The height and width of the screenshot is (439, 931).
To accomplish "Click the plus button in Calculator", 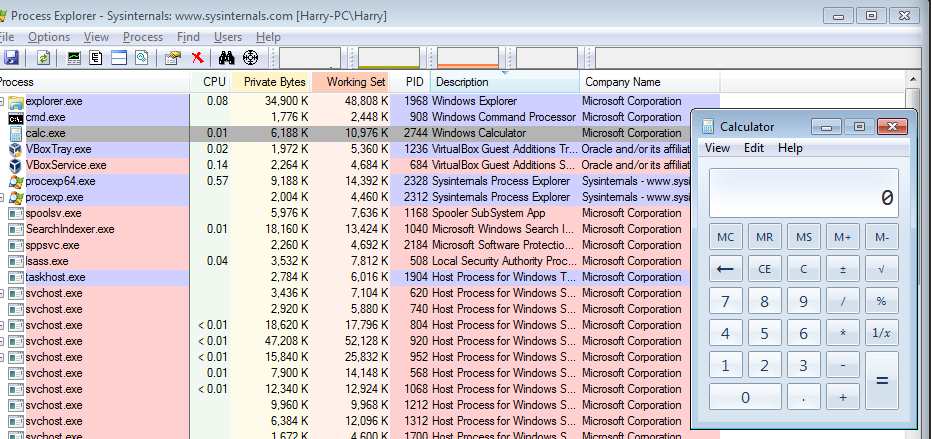I will point(843,397).
